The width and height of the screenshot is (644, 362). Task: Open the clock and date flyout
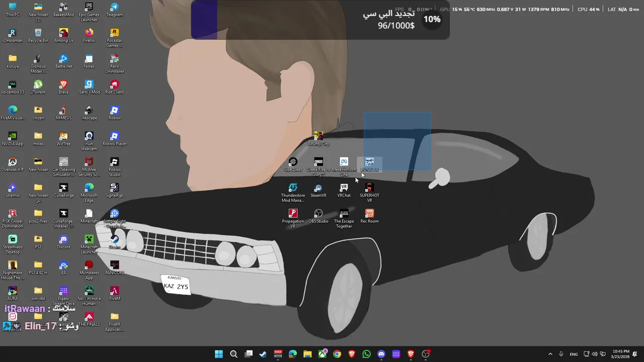click(x=621, y=354)
